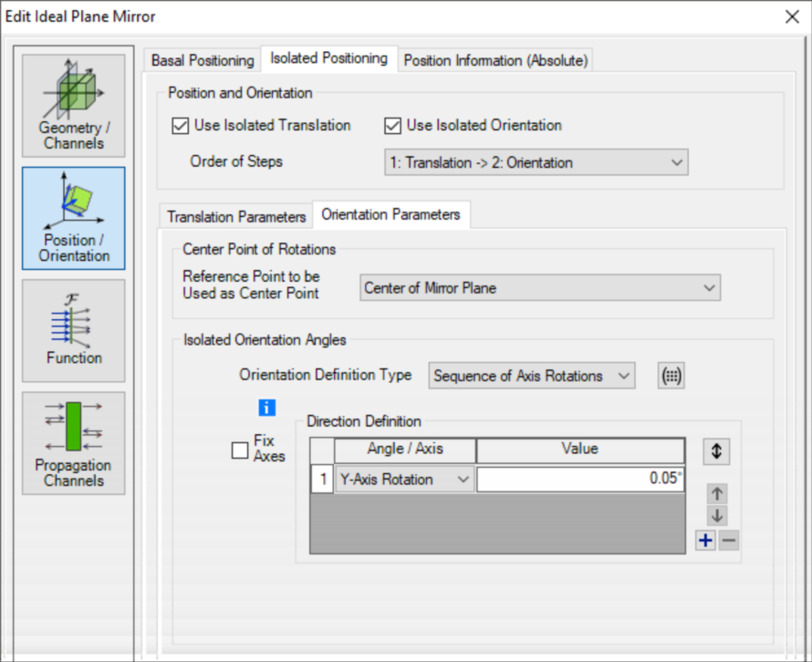
Task: Remove rotation with minus button
Action: pyautogui.click(x=729, y=541)
